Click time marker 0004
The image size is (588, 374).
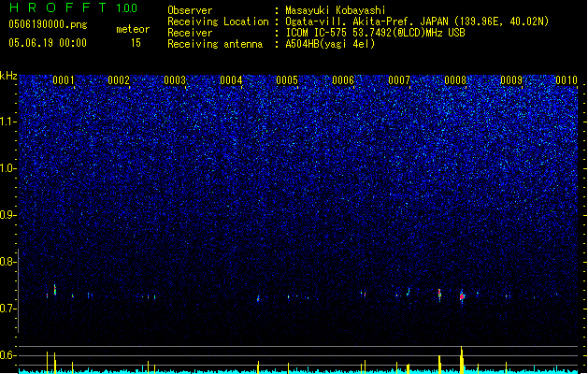coord(231,80)
